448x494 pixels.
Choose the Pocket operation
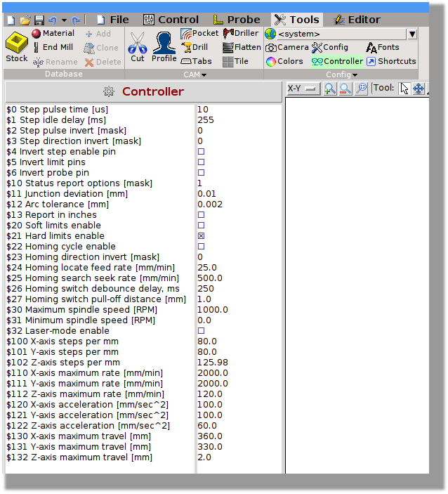(x=199, y=33)
